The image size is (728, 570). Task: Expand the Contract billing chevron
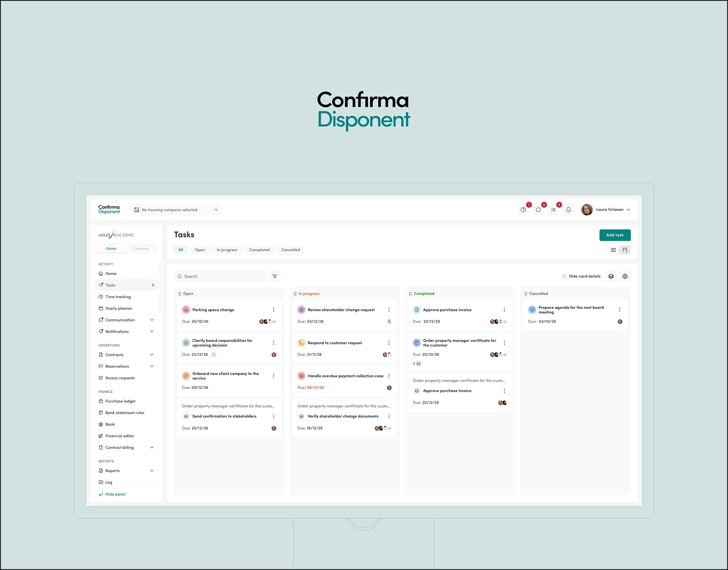click(152, 448)
